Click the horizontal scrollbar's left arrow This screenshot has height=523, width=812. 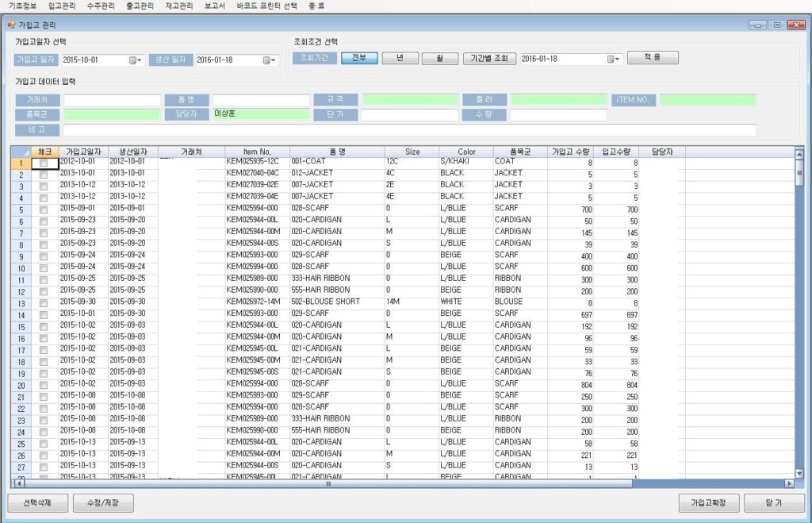(14, 483)
